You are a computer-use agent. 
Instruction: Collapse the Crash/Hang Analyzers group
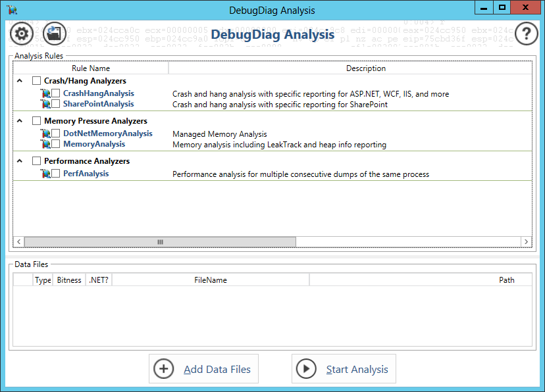(20, 80)
